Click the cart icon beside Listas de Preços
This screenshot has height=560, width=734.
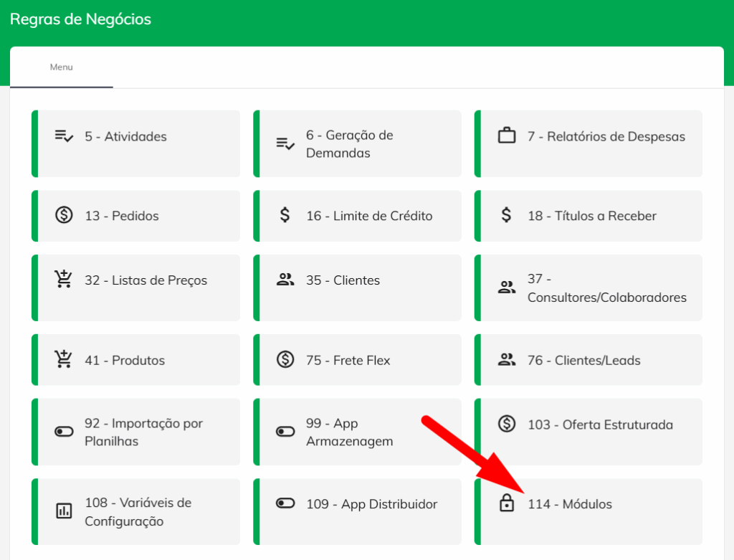[64, 280]
